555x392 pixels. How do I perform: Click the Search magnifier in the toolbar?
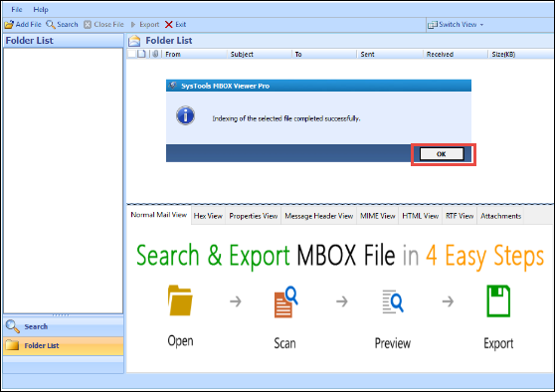[51, 25]
